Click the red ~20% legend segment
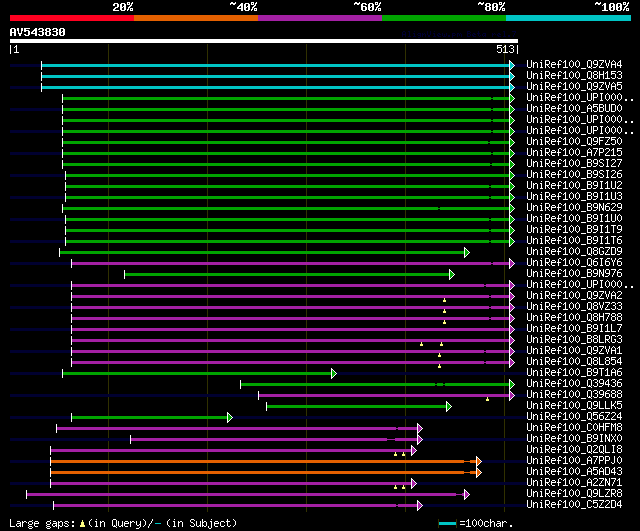This screenshot has width=640, height=531. pyautogui.click(x=72, y=18)
